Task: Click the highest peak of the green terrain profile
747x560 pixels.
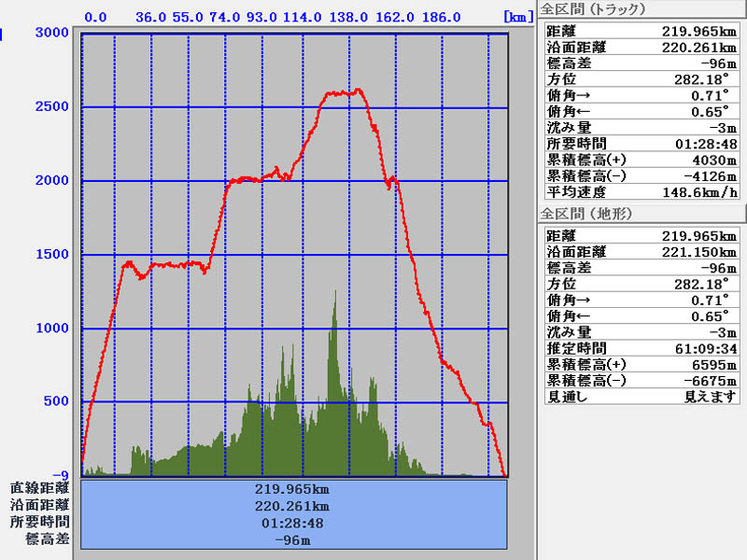Action: (x=334, y=295)
